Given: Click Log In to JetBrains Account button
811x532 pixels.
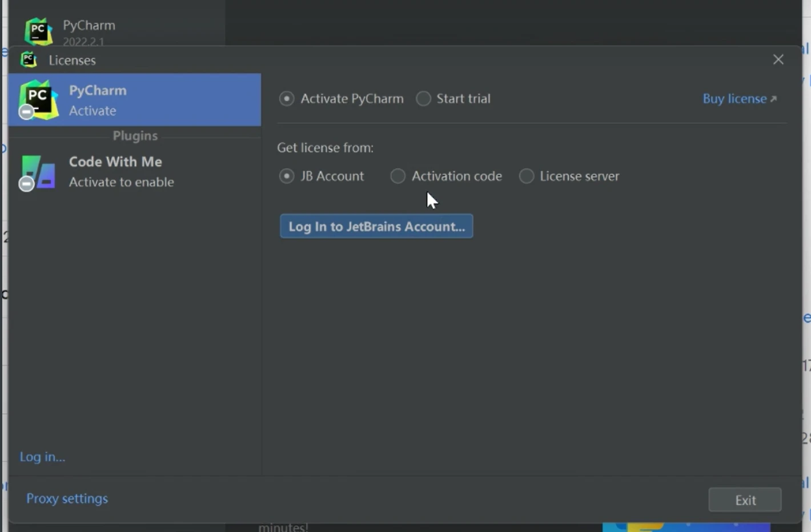Looking at the screenshot, I should [x=376, y=226].
